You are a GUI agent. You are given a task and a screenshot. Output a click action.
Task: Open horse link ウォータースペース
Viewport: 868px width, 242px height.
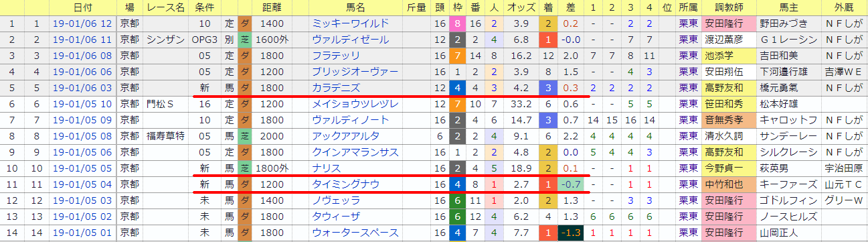coord(355,233)
